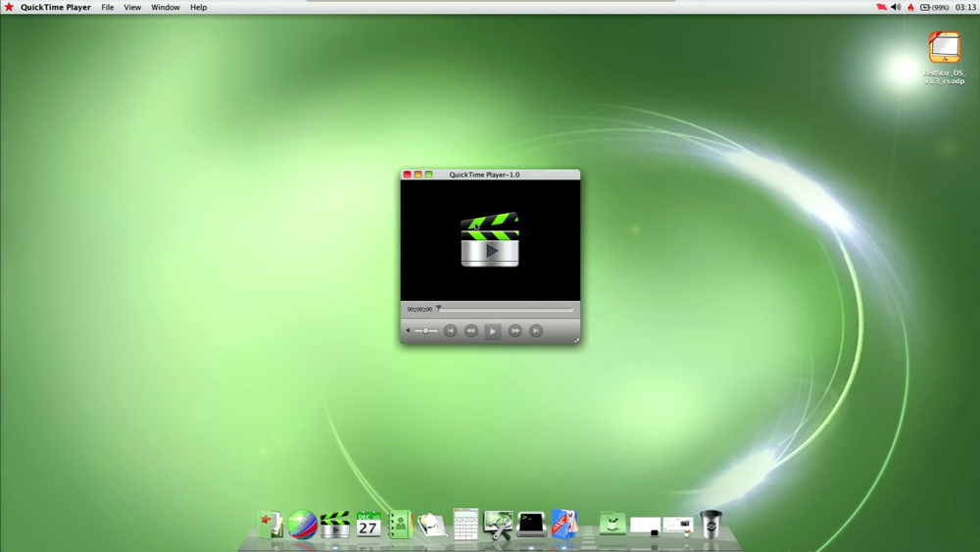Click the player's volume slider
Screen dimensions: 980x552
click(426, 331)
